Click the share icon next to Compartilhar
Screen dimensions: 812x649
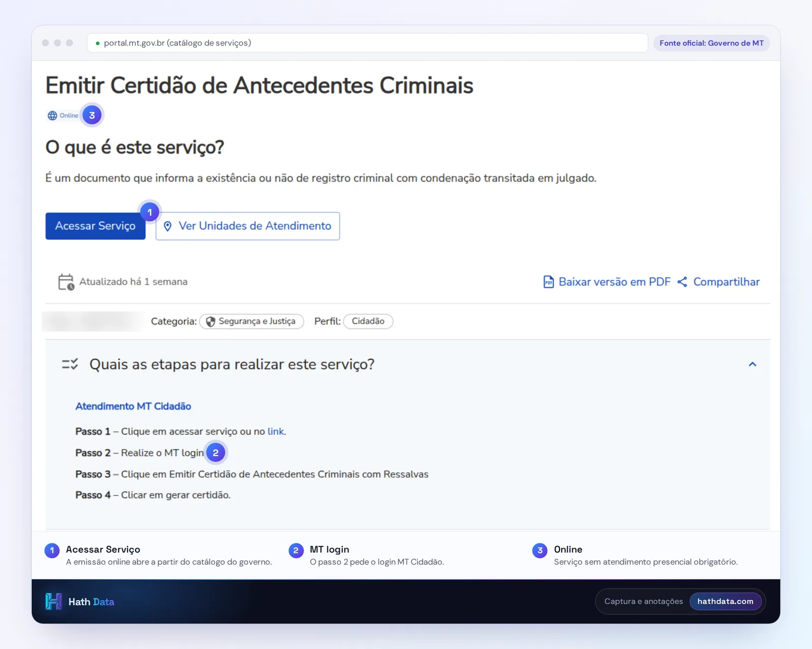click(683, 282)
